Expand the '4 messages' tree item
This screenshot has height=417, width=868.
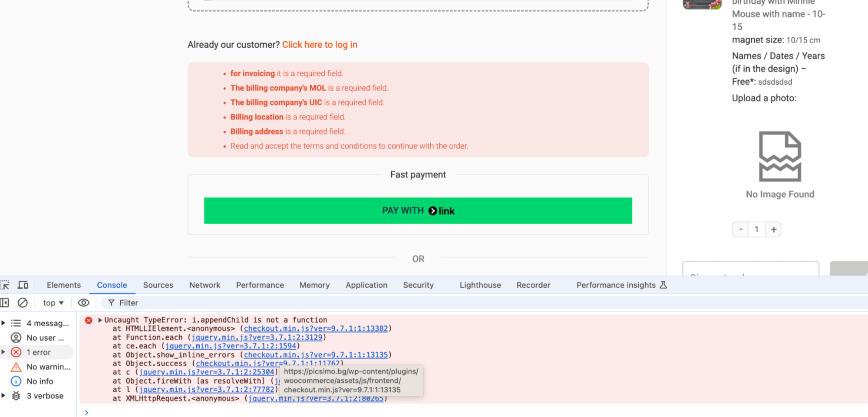(4, 323)
